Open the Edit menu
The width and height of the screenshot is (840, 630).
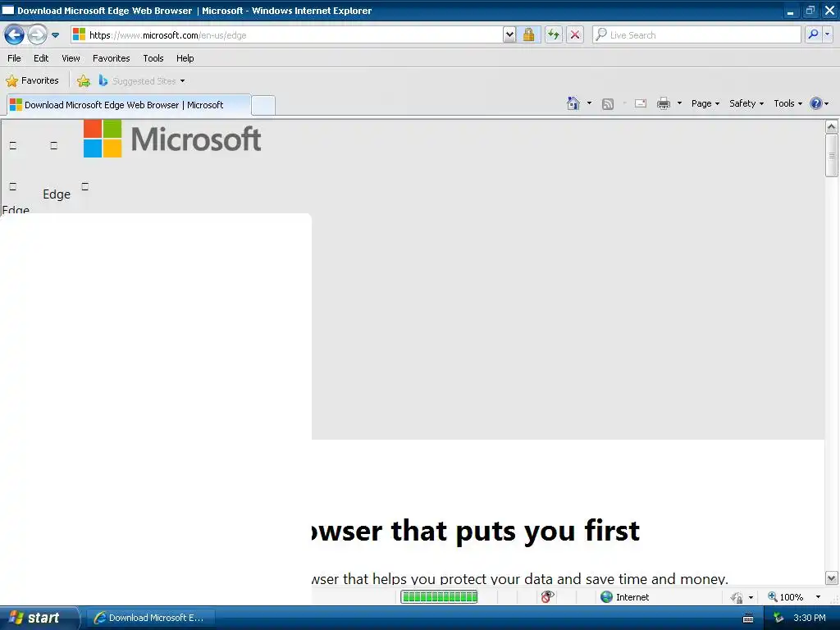point(41,58)
